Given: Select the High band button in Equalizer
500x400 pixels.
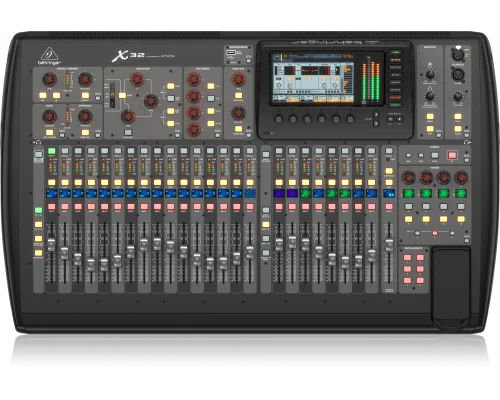Looking at the screenshot, I should pos(171,86).
